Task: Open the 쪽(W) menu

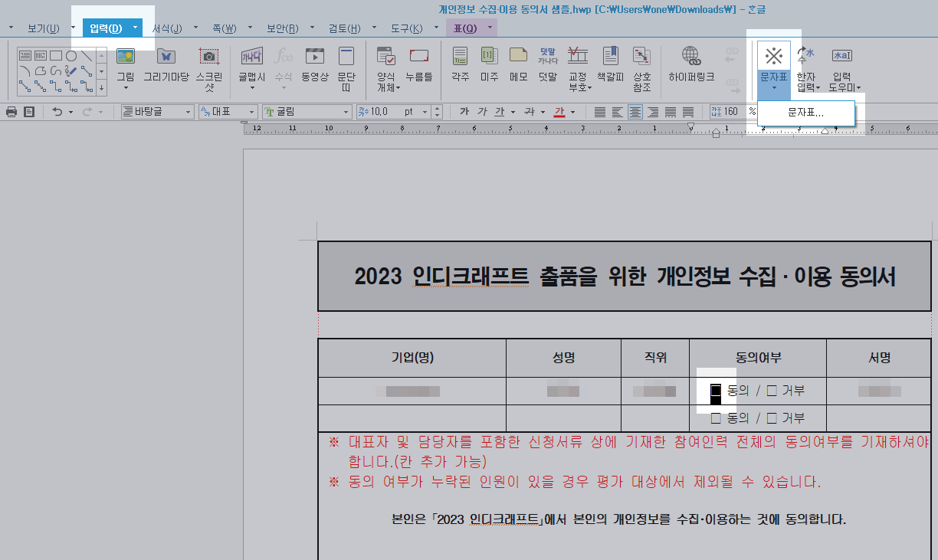Action: point(225,28)
